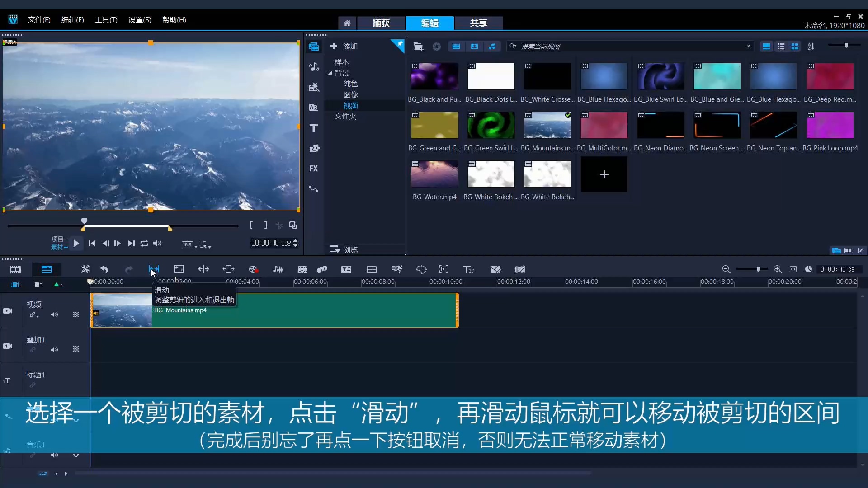
Task: Open the add/remove tracks list icon
Action: (x=38, y=285)
